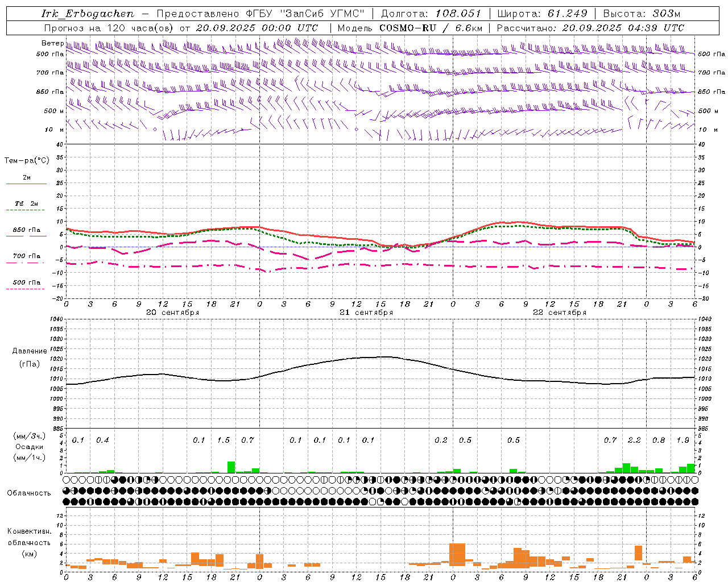
Task: Click the 'Облачность' cloud cover label
Action: tap(29, 493)
